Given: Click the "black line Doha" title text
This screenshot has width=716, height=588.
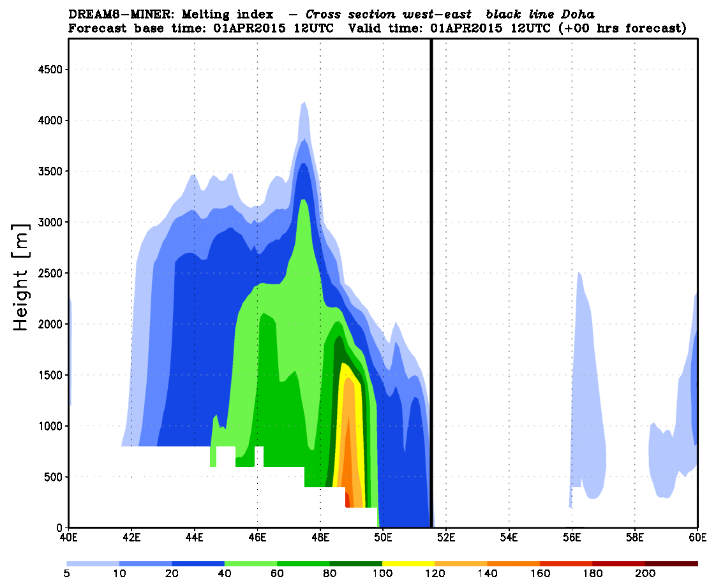Looking at the screenshot, I should pyautogui.click(x=541, y=14).
